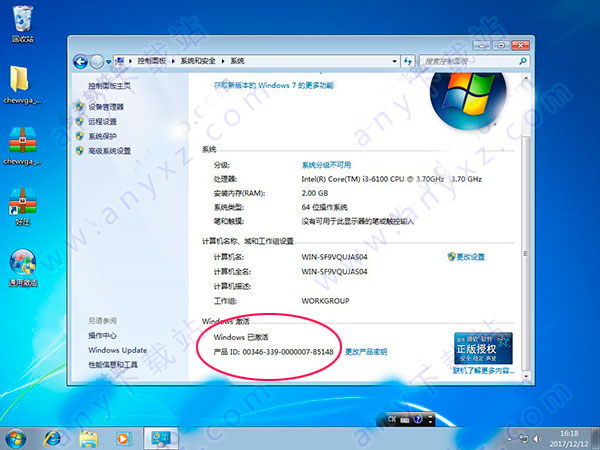600x450 pixels.
Task: Open the 好压 shortcut icon
Action: pos(23,206)
